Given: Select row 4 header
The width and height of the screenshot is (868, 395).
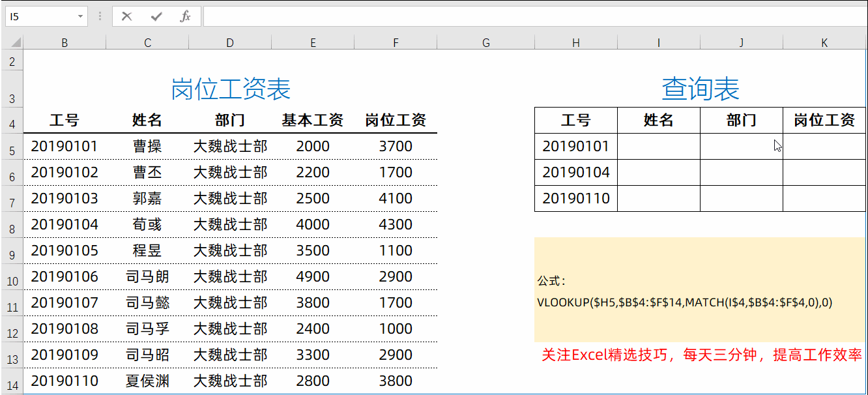Looking at the screenshot, I should (12, 122).
